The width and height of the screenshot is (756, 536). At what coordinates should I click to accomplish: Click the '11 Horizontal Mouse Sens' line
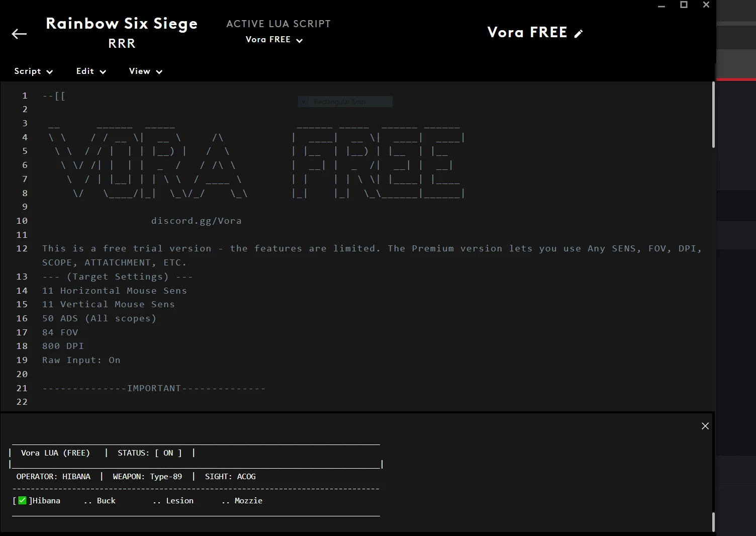[114, 291]
